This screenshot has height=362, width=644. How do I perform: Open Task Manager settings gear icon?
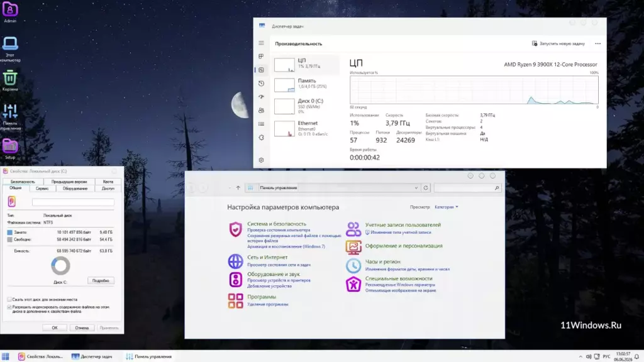point(261,160)
